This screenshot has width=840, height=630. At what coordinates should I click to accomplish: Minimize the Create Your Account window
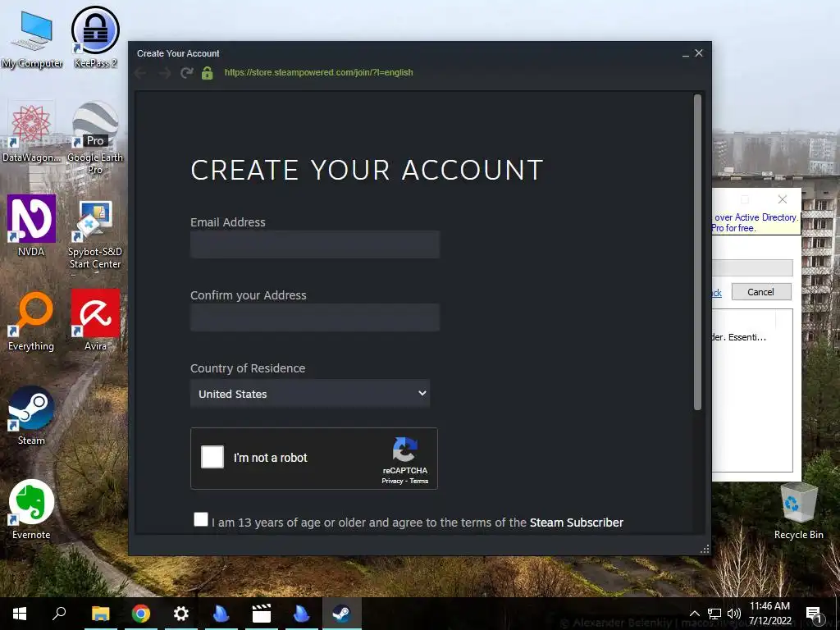(686, 53)
